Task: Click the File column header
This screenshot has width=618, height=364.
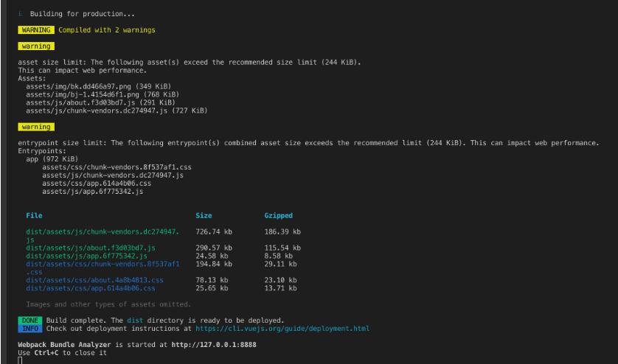Action: [34, 217]
